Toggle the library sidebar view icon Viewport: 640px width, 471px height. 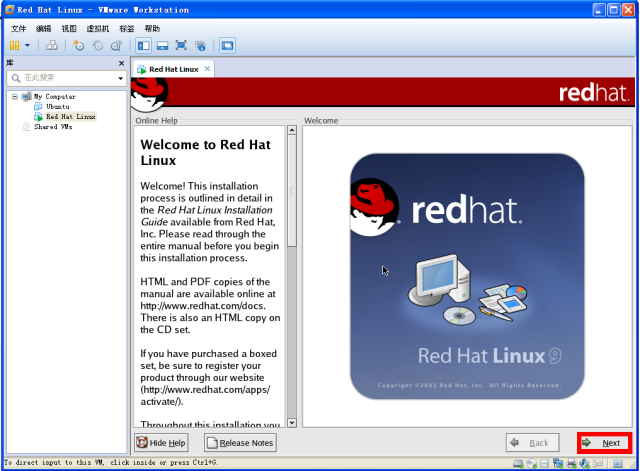click(144, 45)
